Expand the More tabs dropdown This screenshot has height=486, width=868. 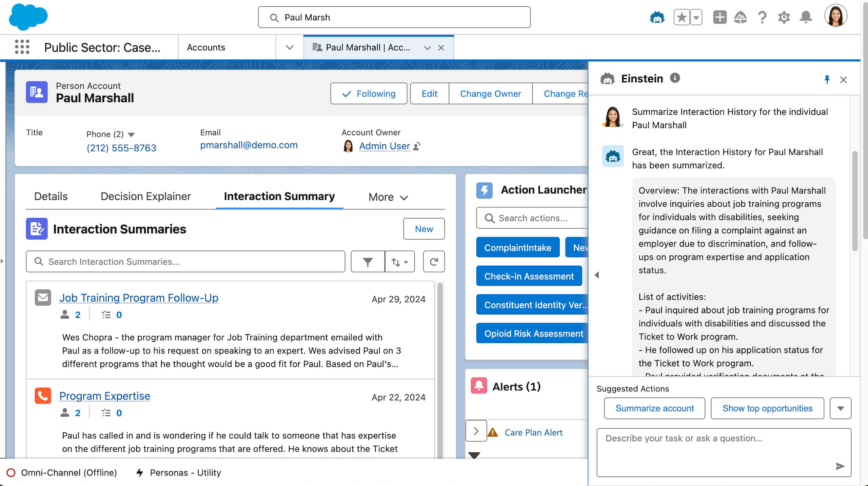(x=388, y=197)
